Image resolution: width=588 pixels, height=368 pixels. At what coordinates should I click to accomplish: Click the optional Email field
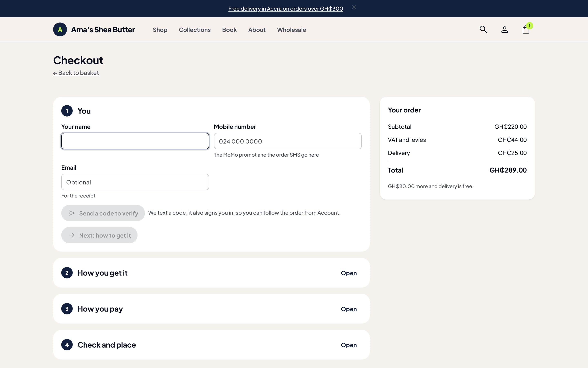click(135, 182)
